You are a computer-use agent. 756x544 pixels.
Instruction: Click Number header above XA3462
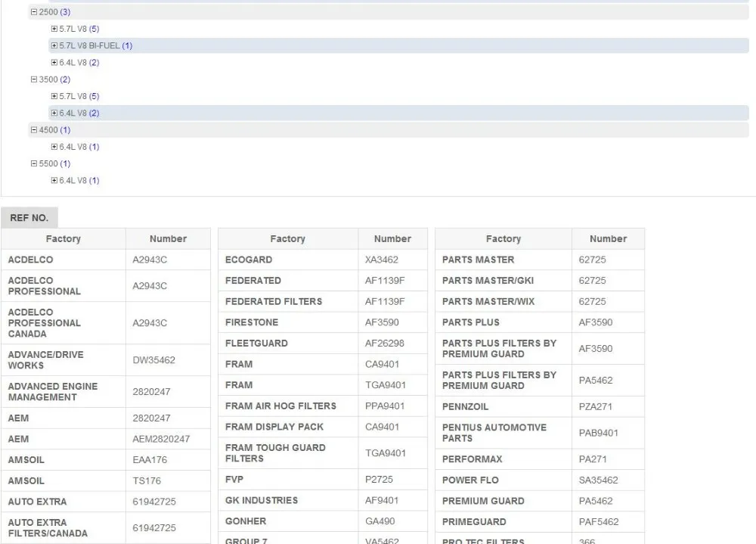click(x=392, y=239)
